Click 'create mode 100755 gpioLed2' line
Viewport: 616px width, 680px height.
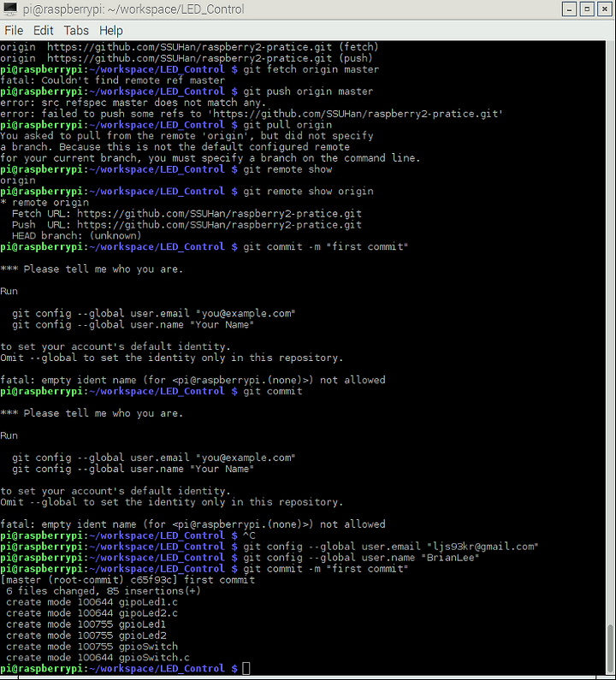86,636
